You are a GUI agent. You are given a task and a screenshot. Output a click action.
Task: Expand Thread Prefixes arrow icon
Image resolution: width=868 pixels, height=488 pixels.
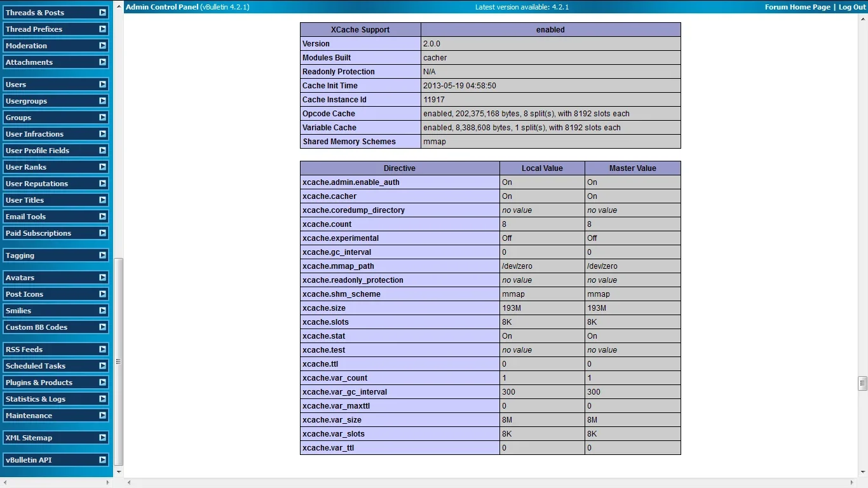click(x=102, y=29)
